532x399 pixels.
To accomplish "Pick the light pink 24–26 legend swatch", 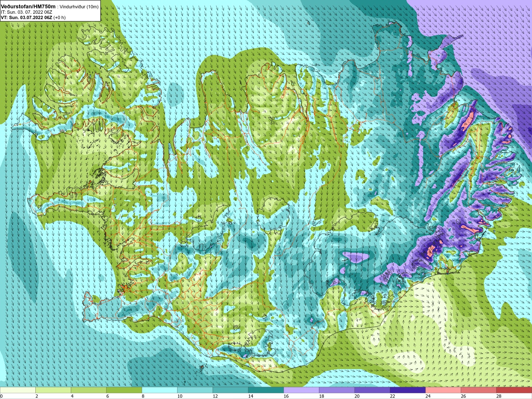I will 443,390.
